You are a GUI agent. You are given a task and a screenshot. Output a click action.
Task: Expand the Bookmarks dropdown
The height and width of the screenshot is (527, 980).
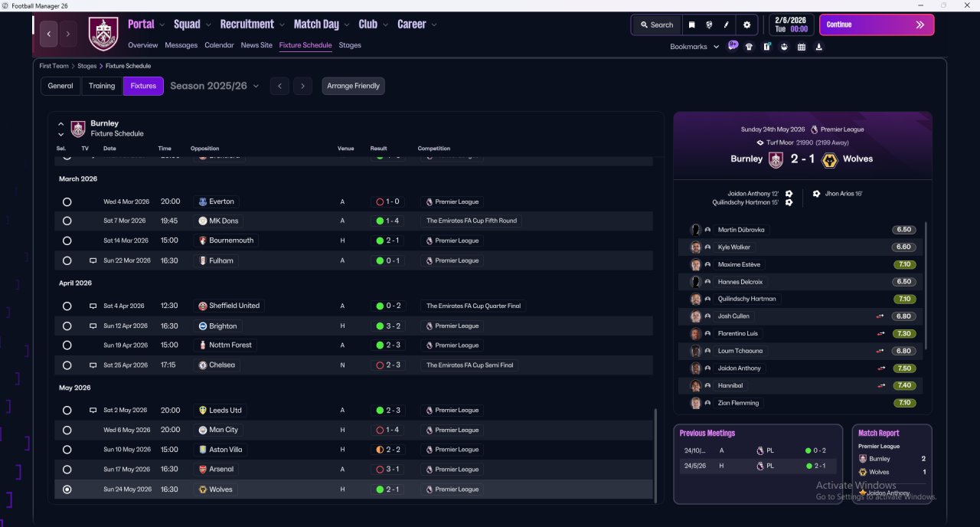click(x=694, y=47)
